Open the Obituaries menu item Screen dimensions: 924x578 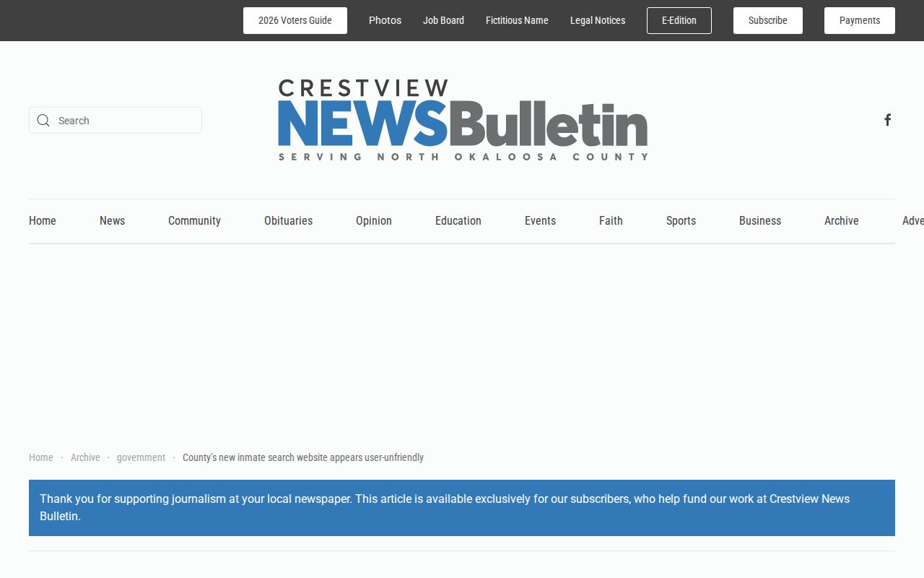coord(288,221)
